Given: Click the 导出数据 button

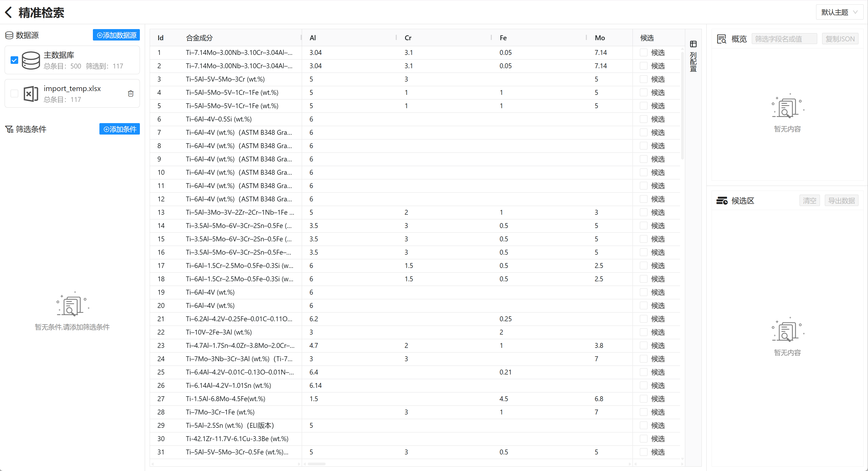Looking at the screenshot, I should (x=841, y=201).
